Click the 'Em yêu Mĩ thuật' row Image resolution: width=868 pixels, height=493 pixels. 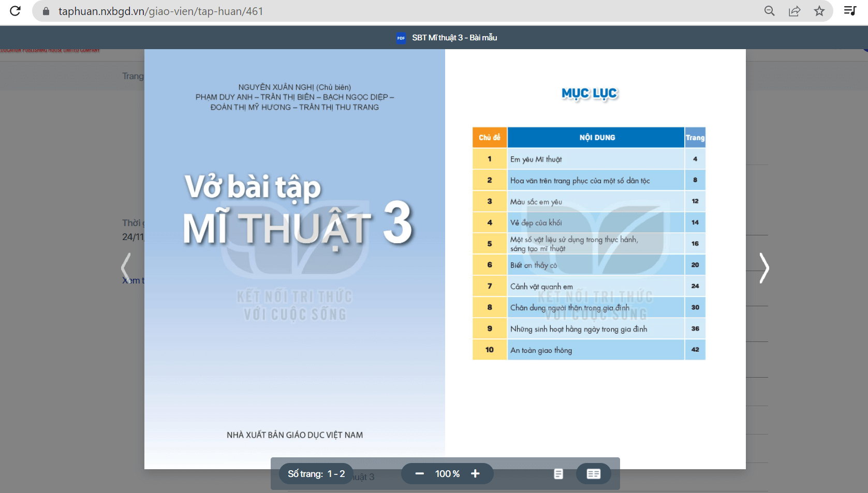[589, 159]
